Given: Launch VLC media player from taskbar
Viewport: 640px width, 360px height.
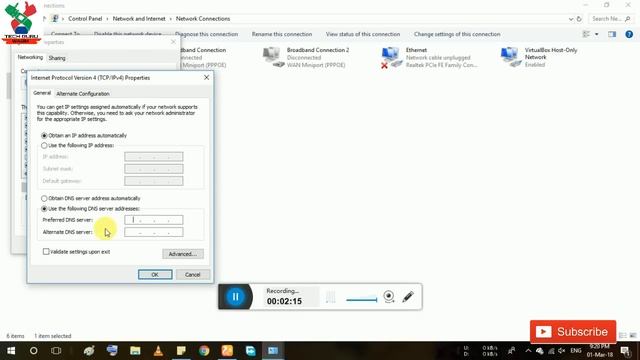Looking at the screenshot, I should 158,351.
